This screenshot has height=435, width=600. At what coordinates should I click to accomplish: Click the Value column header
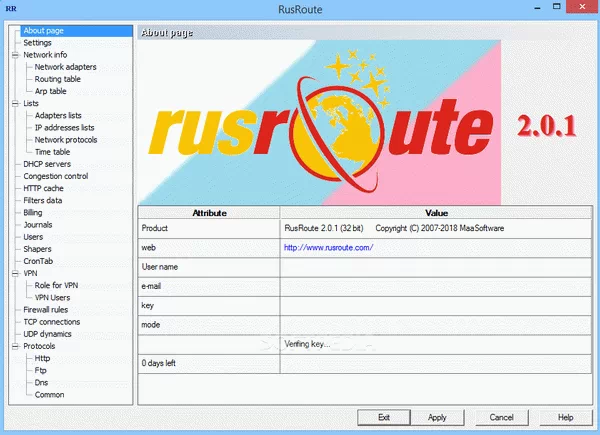[x=436, y=213]
